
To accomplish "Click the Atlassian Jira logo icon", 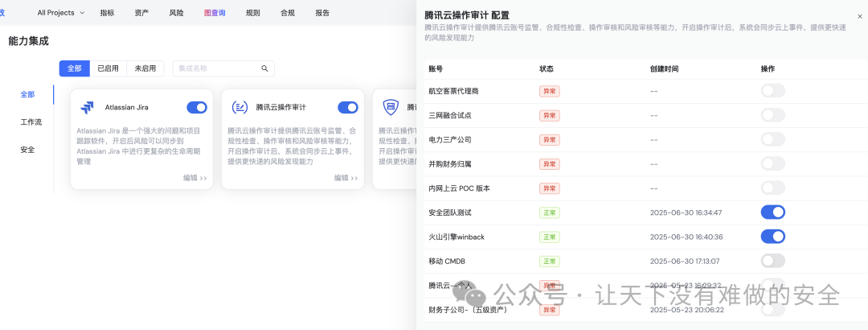I will 87,108.
